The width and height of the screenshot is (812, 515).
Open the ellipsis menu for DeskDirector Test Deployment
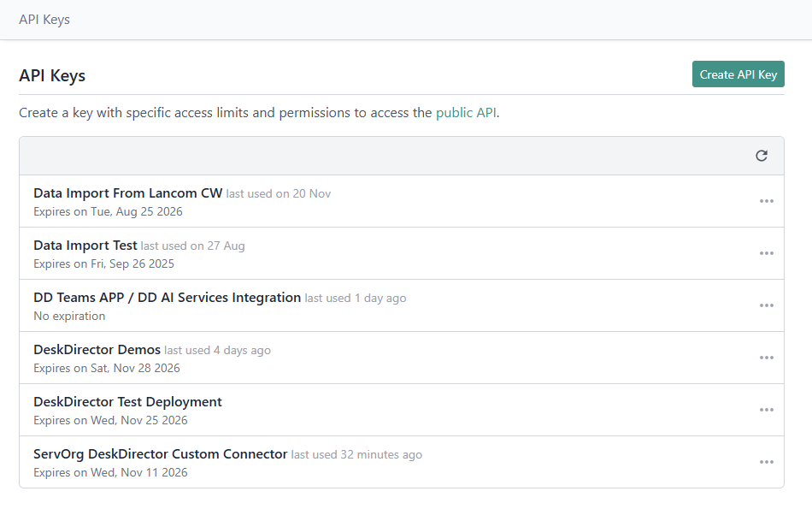pyautogui.click(x=766, y=410)
